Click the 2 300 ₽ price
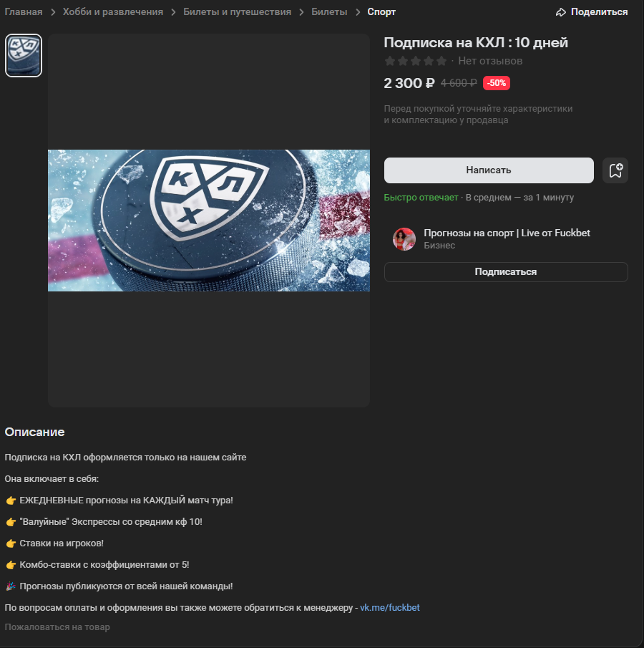644x648 pixels. (x=409, y=83)
